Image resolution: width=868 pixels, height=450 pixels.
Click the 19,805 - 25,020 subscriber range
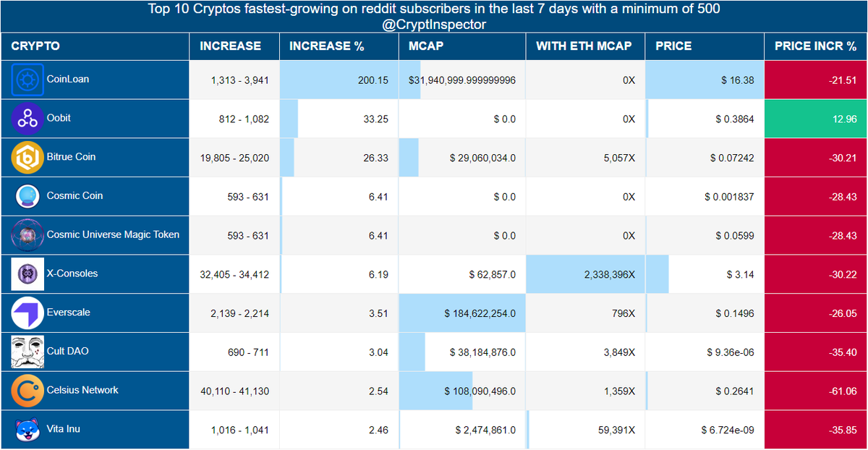234,158
